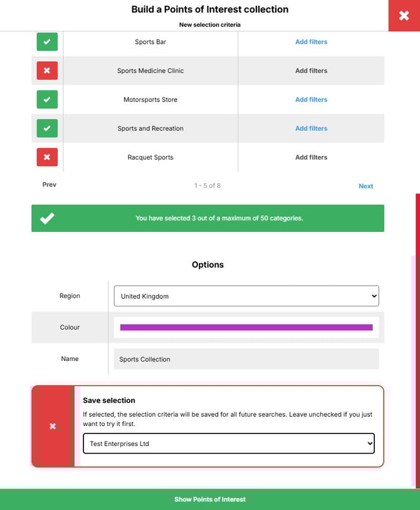This screenshot has width=420, height=510.
Task: Click the Name field Sports Collection
Action: coord(246,359)
